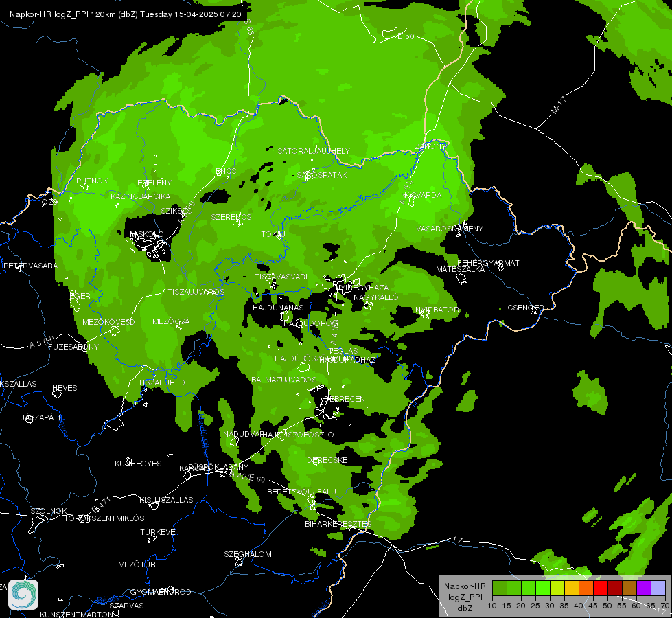The height and width of the screenshot is (618, 672).
Task: Select the 45–50 dBZ bright red swatch
Action: pos(601,588)
